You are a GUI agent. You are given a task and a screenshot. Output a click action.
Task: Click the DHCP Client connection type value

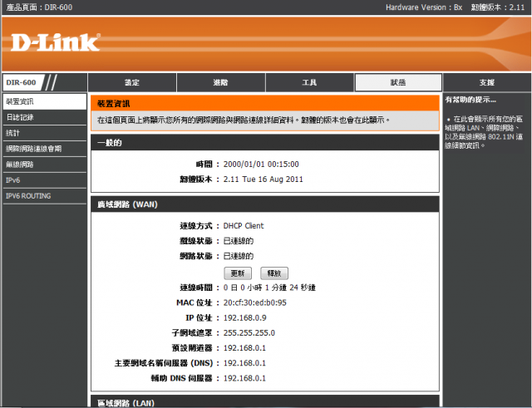(x=244, y=226)
